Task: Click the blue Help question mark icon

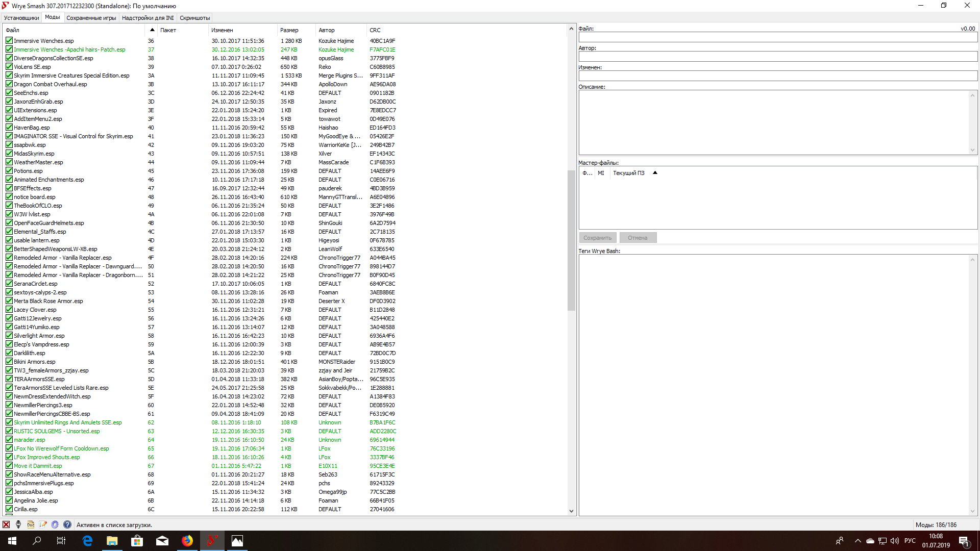Action: coord(67,524)
